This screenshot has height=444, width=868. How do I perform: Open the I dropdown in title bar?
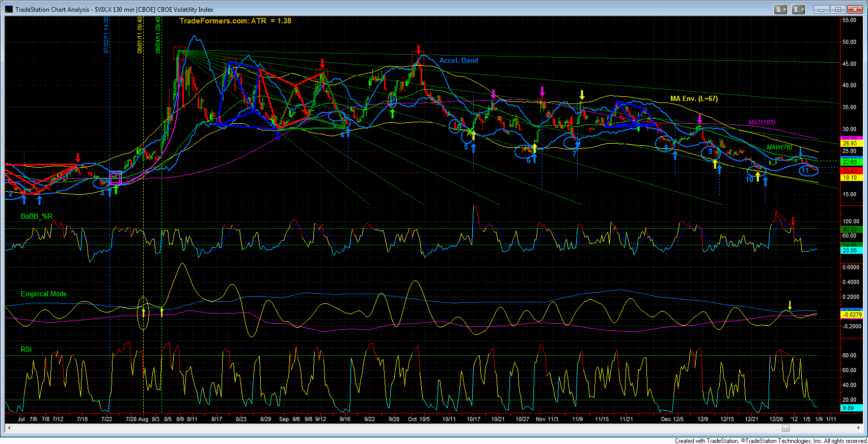pos(798,9)
